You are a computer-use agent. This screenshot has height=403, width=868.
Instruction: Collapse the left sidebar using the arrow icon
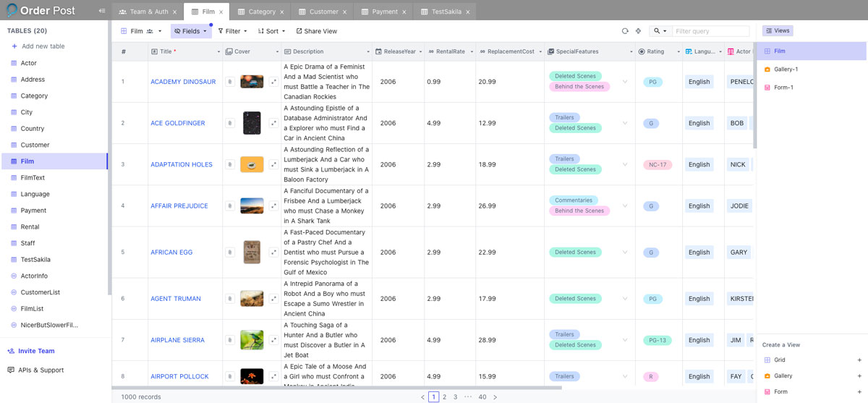(x=102, y=11)
